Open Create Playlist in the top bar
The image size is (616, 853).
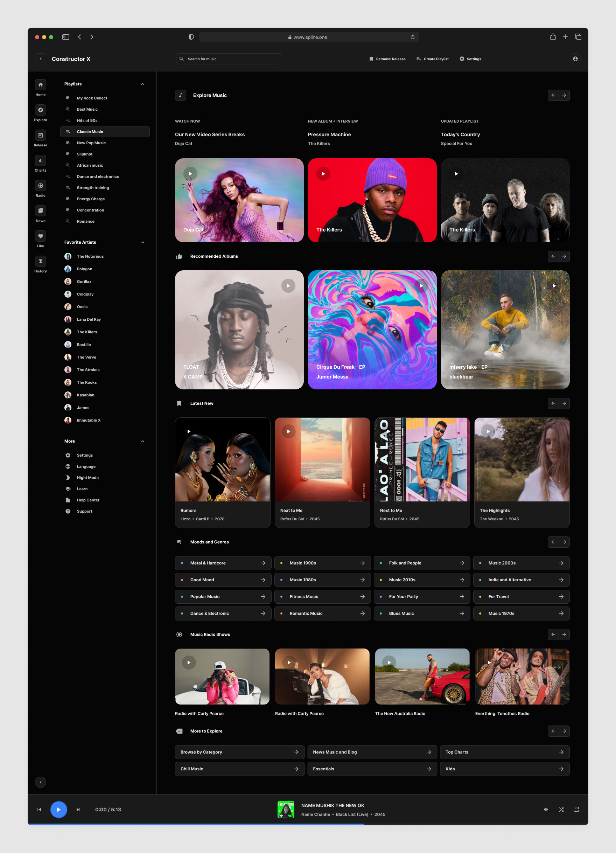432,59
